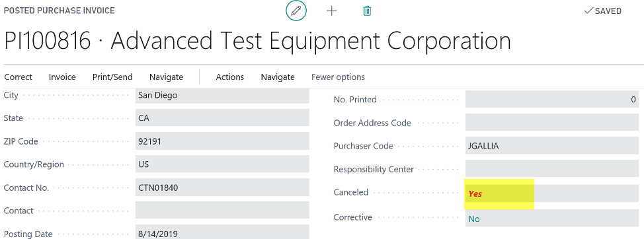Image resolution: width=644 pixels, height=239 pixels.
Task: Click the page title PI100816 Advanced Test Equipment Corporation
Action: click(257, 41)
